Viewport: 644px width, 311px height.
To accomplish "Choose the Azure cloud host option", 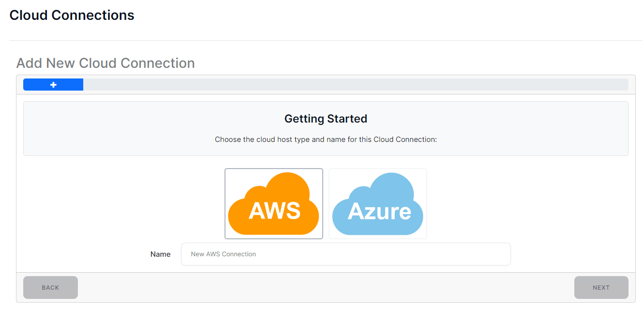I will 377,203.
